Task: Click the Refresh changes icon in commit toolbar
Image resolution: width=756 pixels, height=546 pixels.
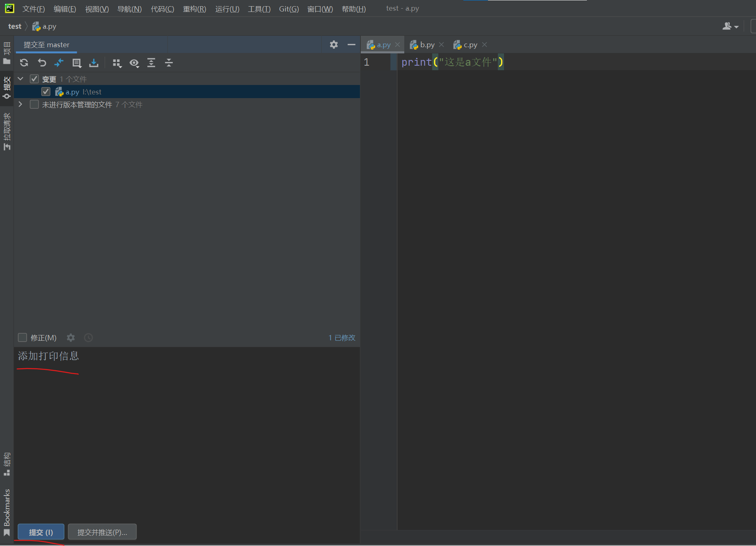Action: tap(24, 63)
